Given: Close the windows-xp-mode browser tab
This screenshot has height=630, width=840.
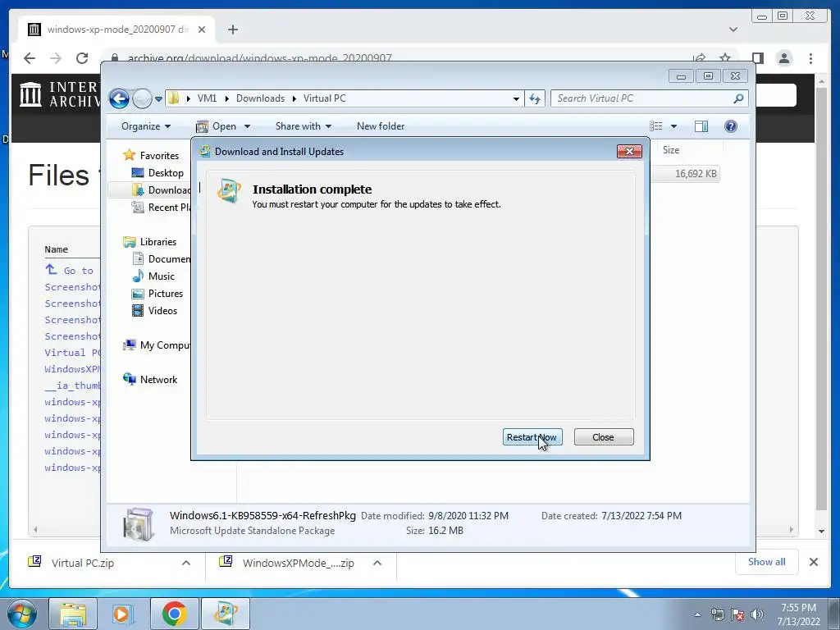Looking at the screenshot, I should click(x=202, y=30).
